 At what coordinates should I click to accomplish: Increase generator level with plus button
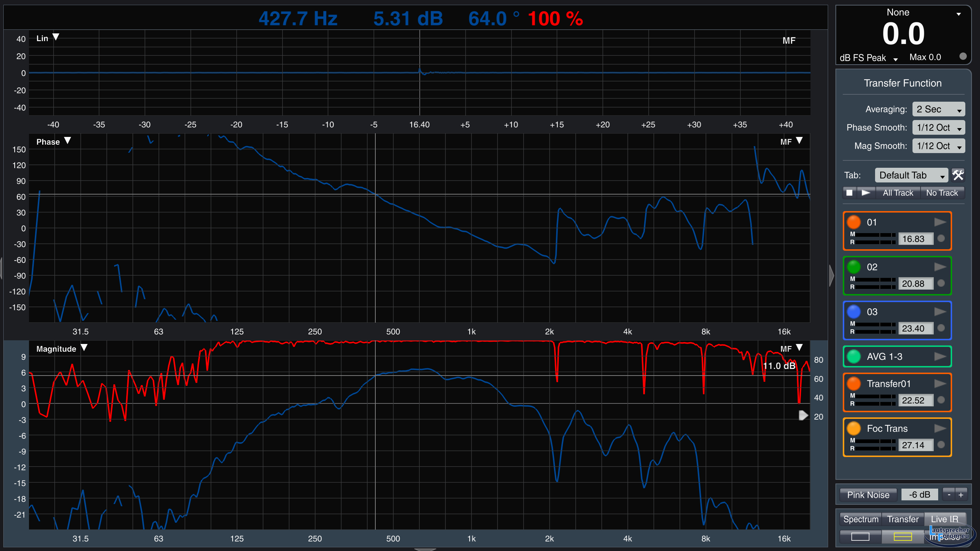(x=961, y=495)
